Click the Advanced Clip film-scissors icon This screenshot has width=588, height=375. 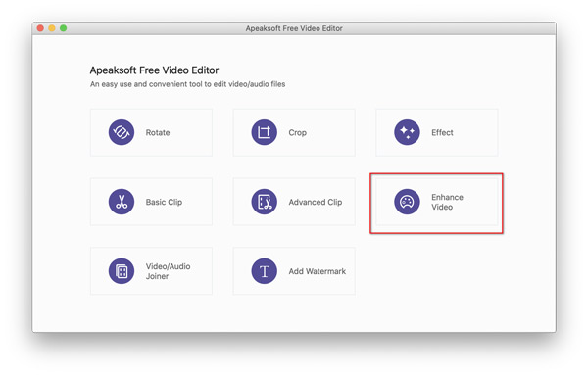pyautogui.click(x=264, y=202)
